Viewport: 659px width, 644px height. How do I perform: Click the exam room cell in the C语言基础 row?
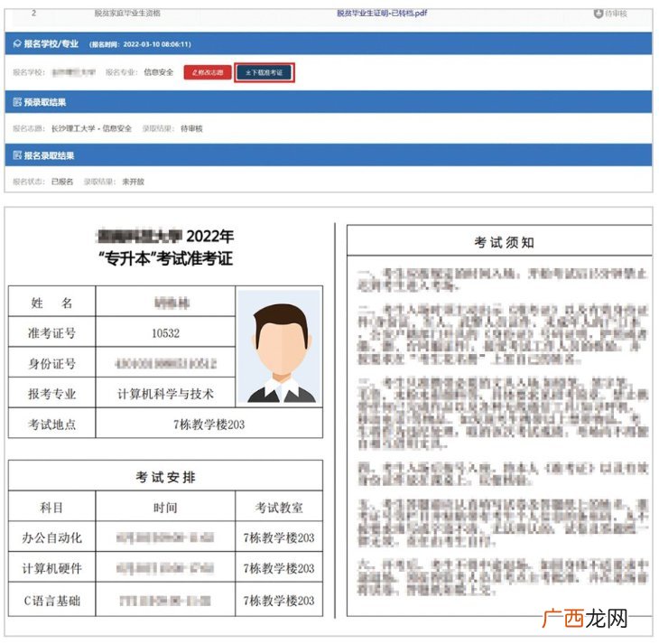[x=279, y=601]
